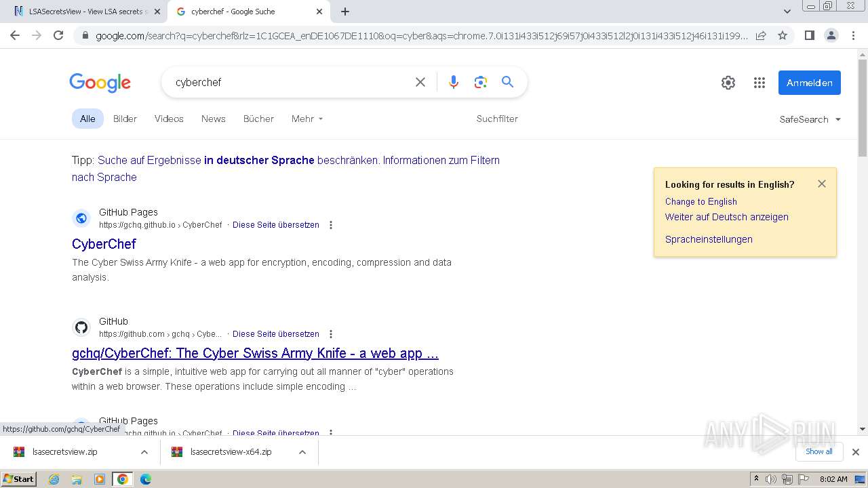Viewport: 868px width, 488px height.
Task: Open the tab search dropdown arrow
Action: [x=787, y=12]
